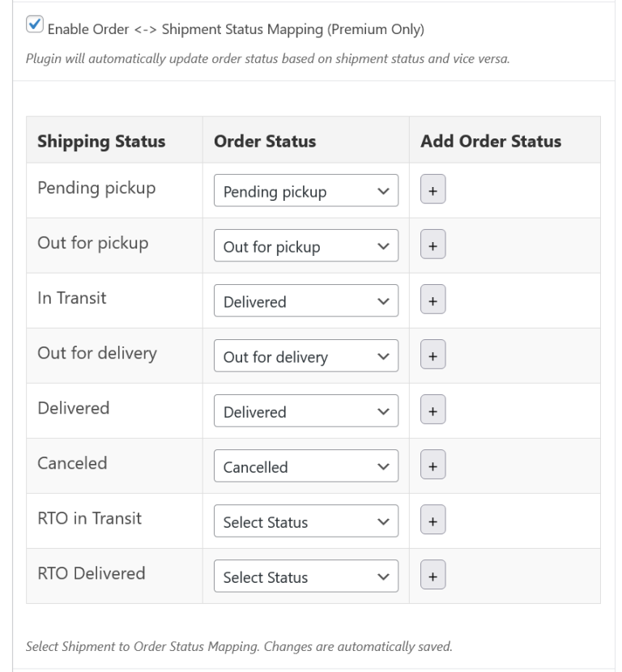Open the RTO in Transit Select Status dropdown
This screenshot has height=672, width=622.
tap(305, 521)
